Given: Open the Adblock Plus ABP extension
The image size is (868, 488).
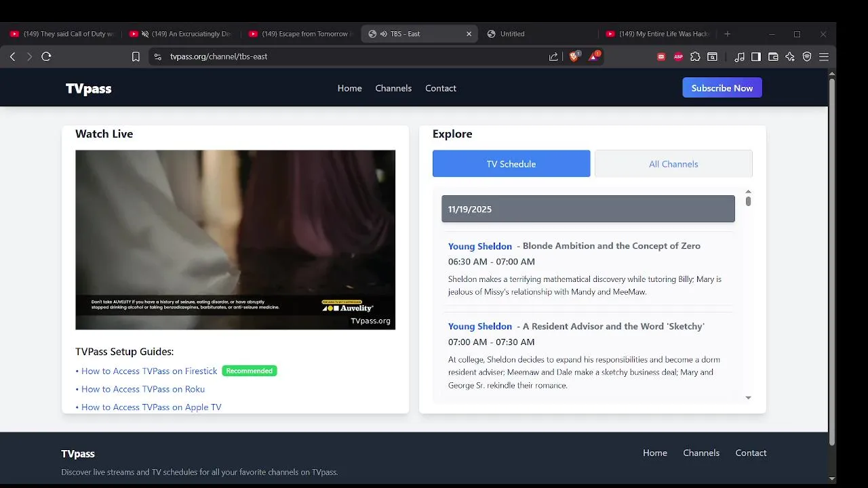Looking at the screenshot, I should point(678,57).
